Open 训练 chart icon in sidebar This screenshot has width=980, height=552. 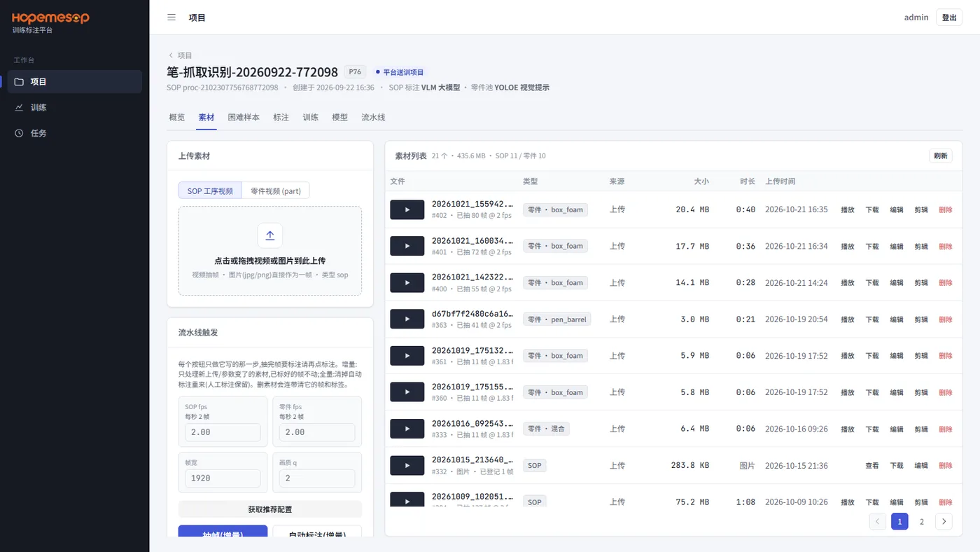click(x=20, y=107)
